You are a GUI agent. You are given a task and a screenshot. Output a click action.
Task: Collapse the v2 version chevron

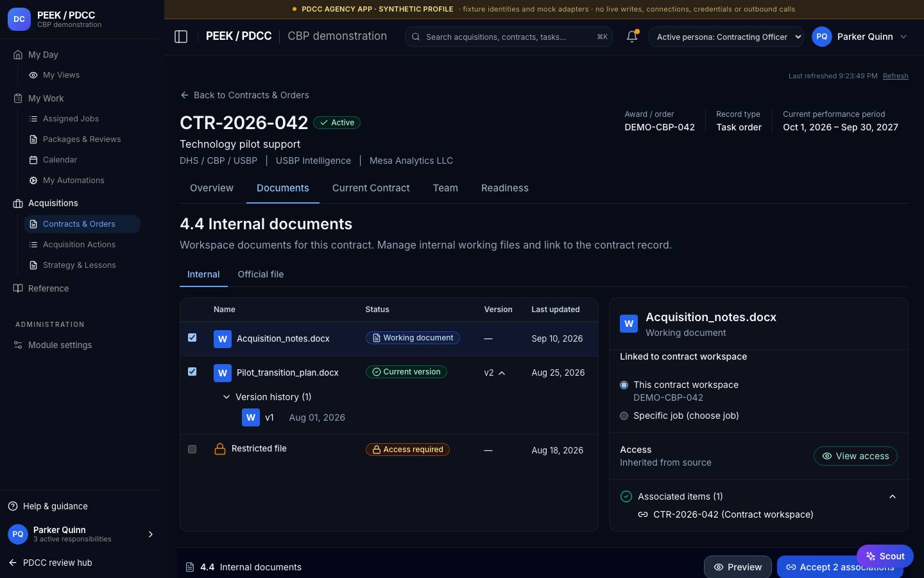[502, 373]
